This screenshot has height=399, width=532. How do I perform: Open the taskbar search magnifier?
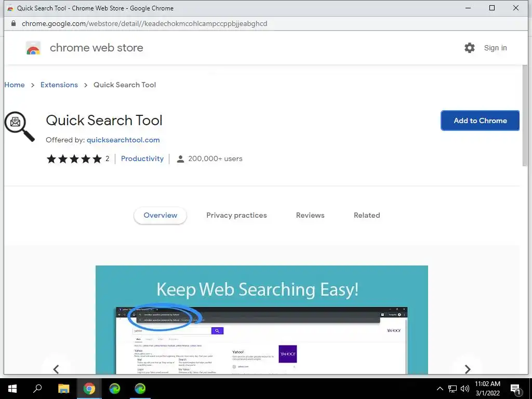coord(37,389)
